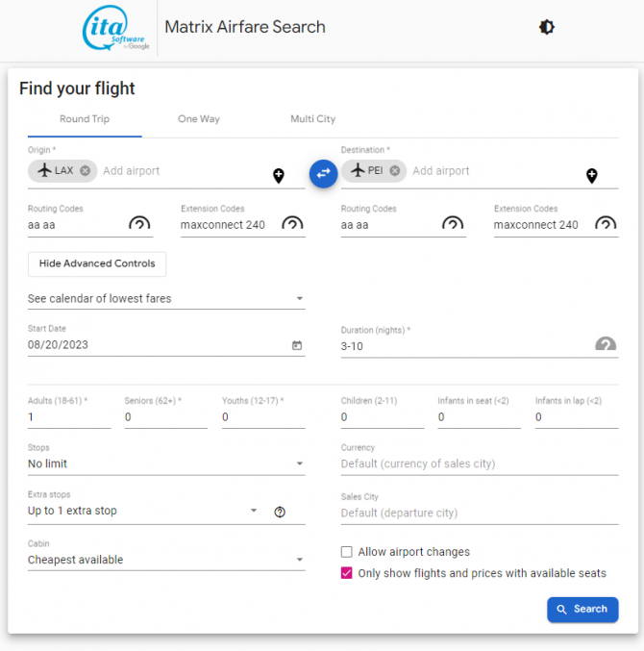Click the Adults count field
This screenshot has width=644, height=651.
click(x=69, y=417)
